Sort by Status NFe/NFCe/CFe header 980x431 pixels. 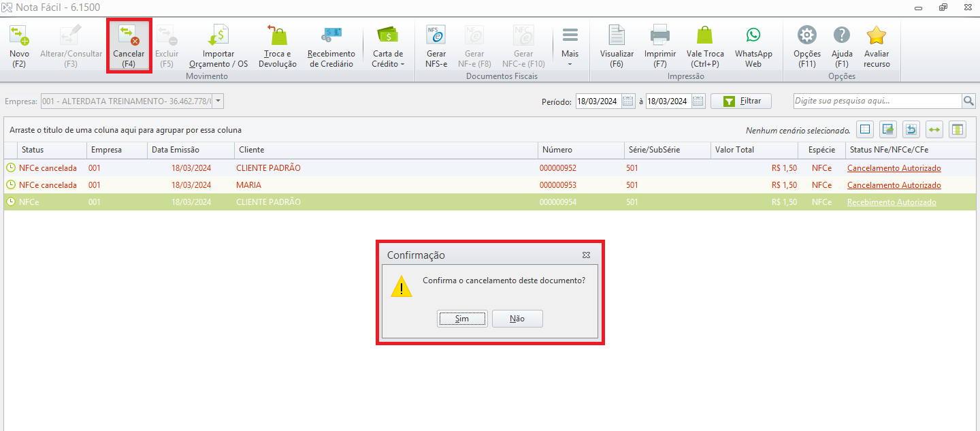pyautogui.click(x=911, y=150)
